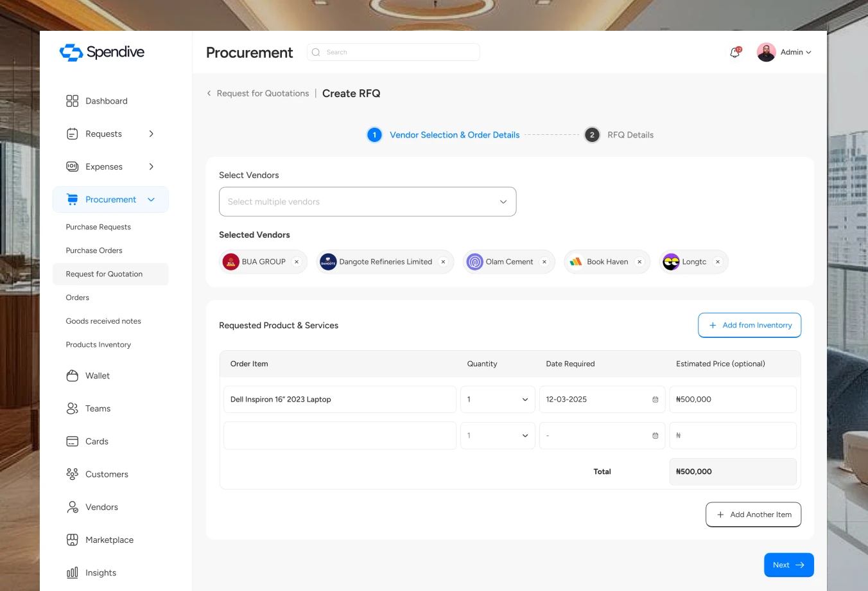Go back to Request for Quotations
Viewport: 868px width, 591px height.
coord(257,93)
